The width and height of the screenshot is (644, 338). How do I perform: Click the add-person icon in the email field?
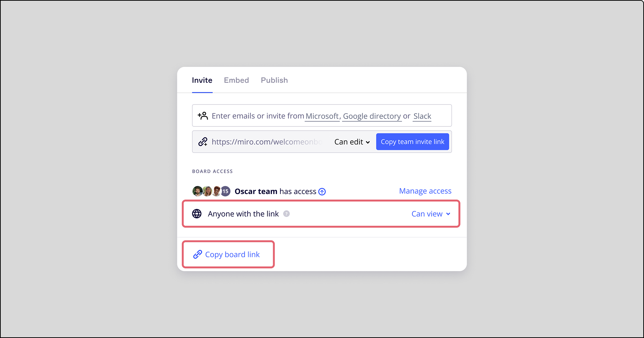[203, 116]
